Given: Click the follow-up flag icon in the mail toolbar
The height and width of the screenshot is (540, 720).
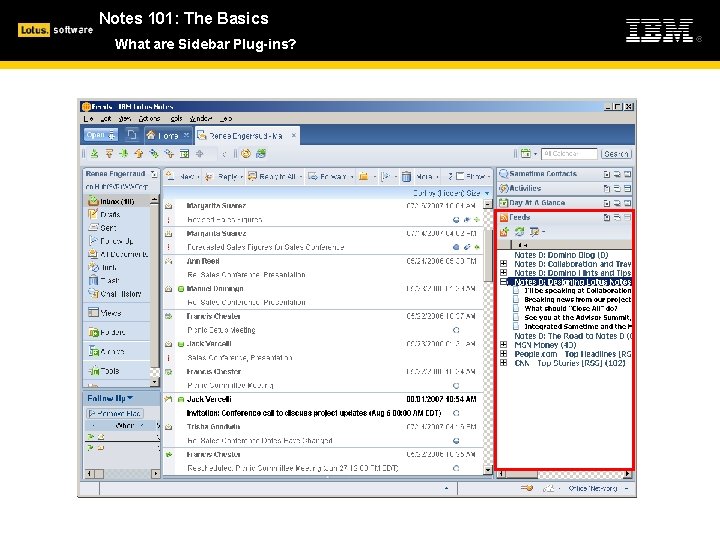Looking at the screenshot, I should point(386,176).
